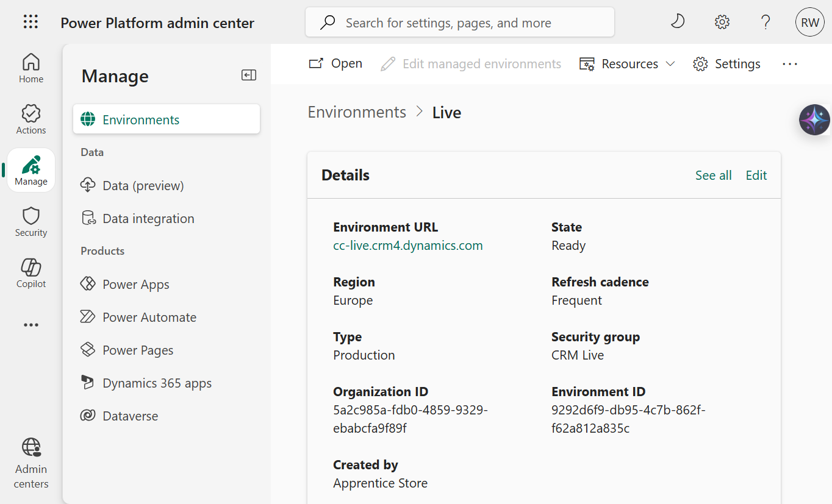832x504 pixels.
Task: Open Data integration menu item
Action: click(167, 218)
